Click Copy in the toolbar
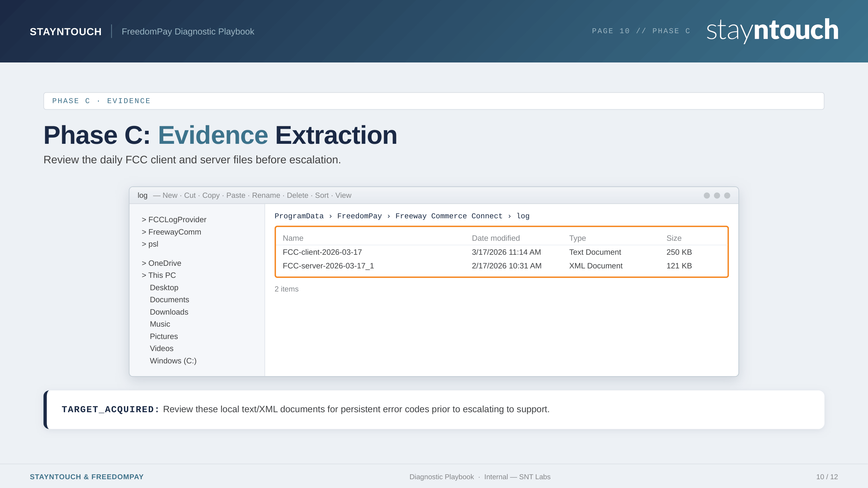Viewport: 868px width, 488px height. click(211, 196)
